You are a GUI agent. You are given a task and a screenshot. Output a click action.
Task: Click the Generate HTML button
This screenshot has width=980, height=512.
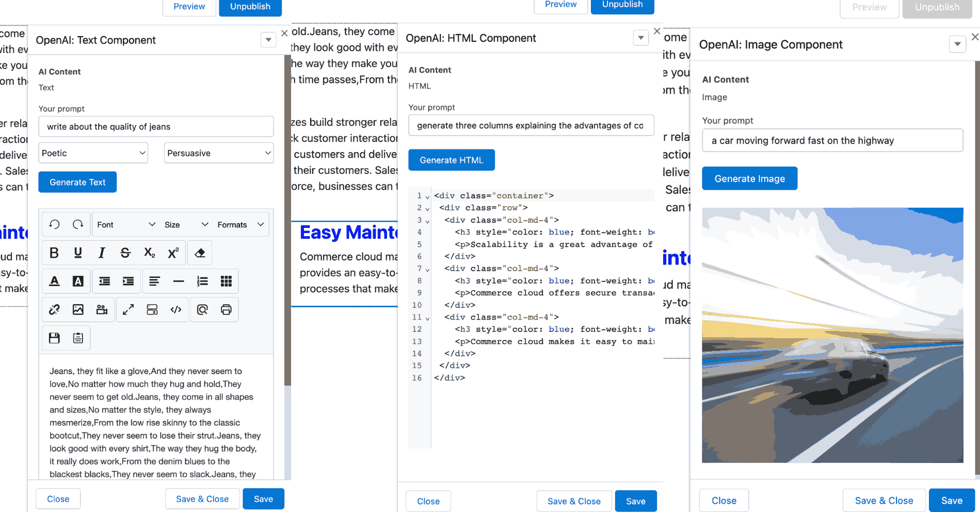point(452,160)
